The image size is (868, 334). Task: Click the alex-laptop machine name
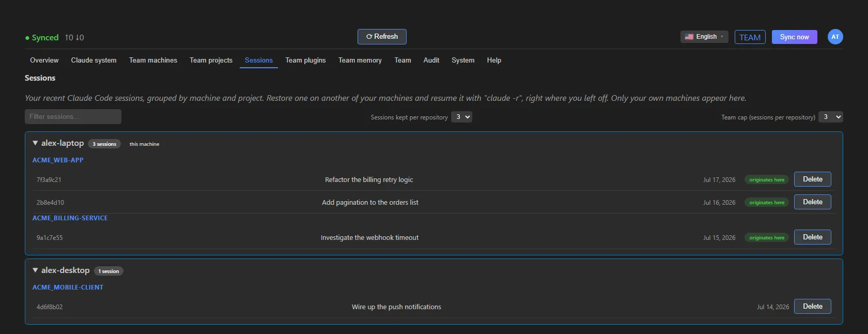pos(63,143)
